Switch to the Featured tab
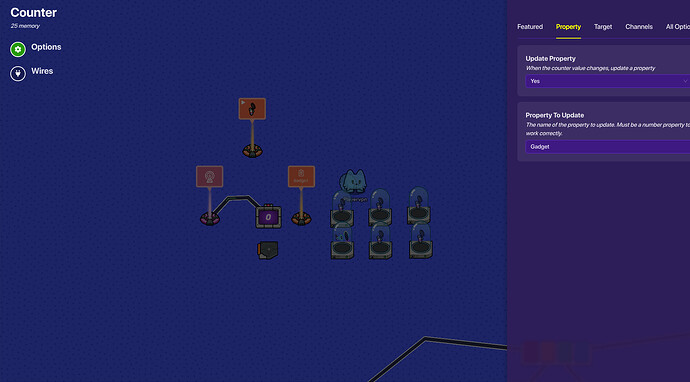This screenshot has width=690, height=382. point(530,27)
